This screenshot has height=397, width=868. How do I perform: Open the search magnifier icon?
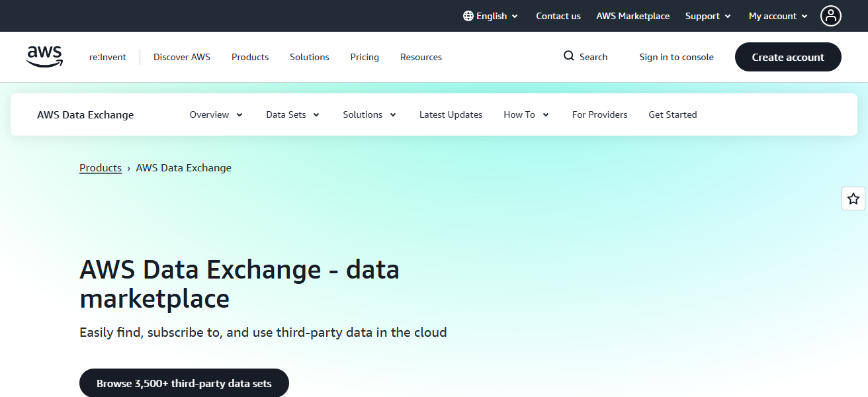(568, 56)
